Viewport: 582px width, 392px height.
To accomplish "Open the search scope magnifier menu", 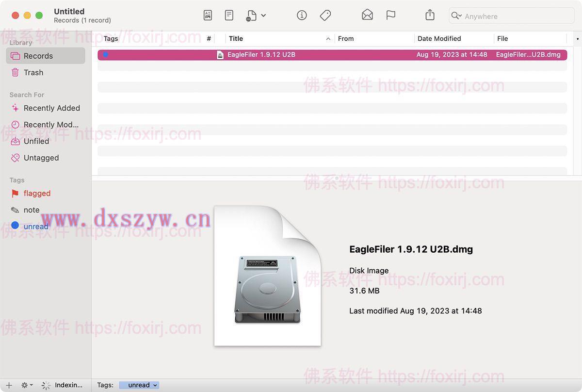I will point(456,16).
